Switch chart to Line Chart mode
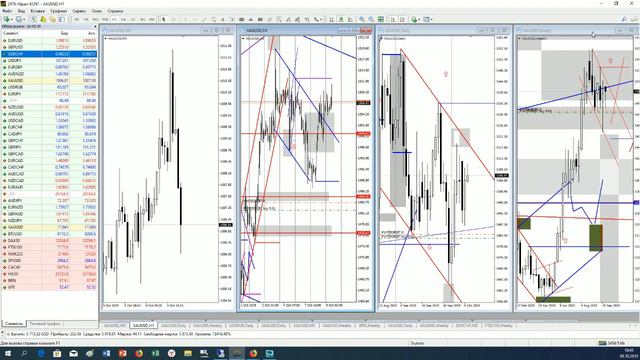This screenshot has width=640, height=360. [351, 19]
